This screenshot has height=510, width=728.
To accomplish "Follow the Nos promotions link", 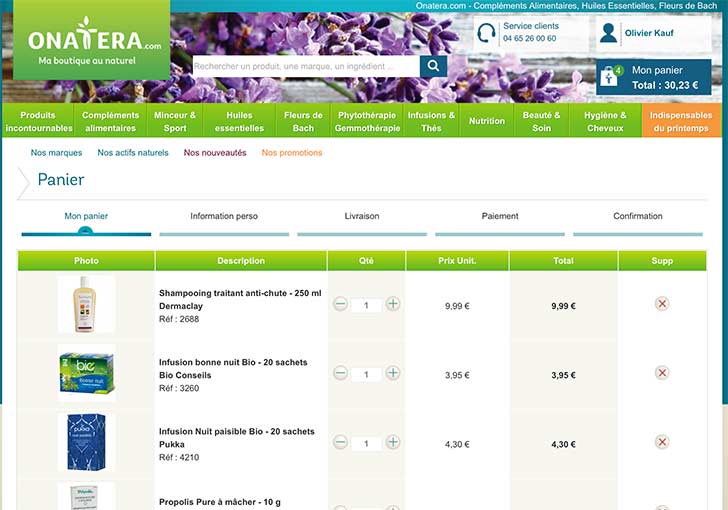I will (x=292, y=153).
